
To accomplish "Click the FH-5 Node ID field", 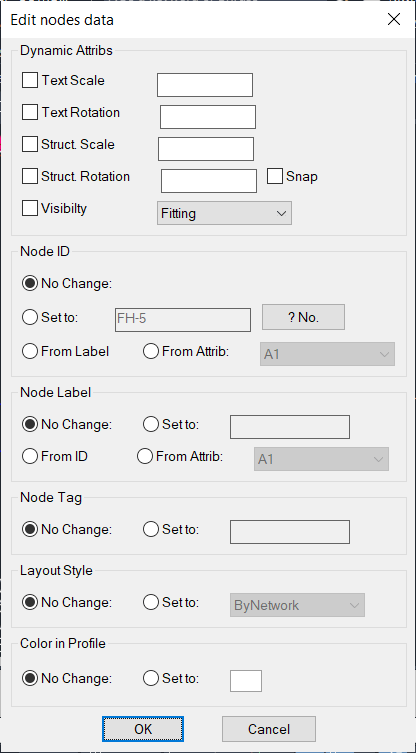I will pyautogui.click(x=183, y=320).
